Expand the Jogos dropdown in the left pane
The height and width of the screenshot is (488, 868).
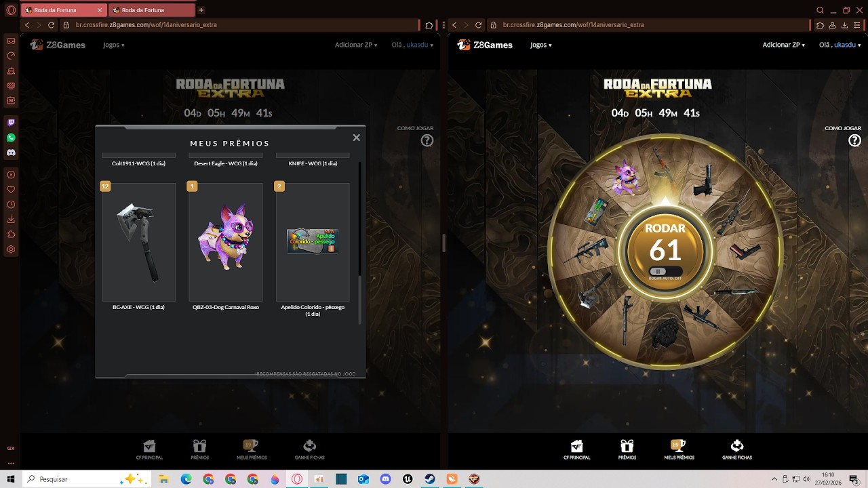click(113, 45)
